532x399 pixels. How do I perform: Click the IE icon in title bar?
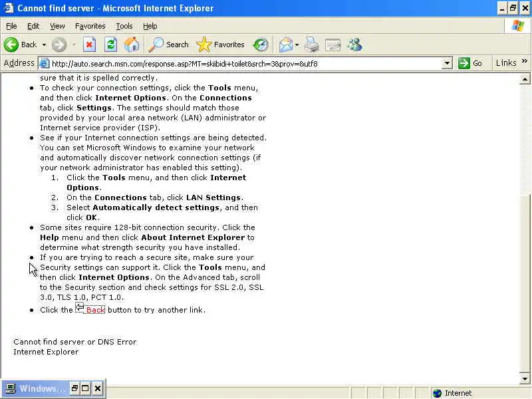pyautogui.click(x=8, y=8)
